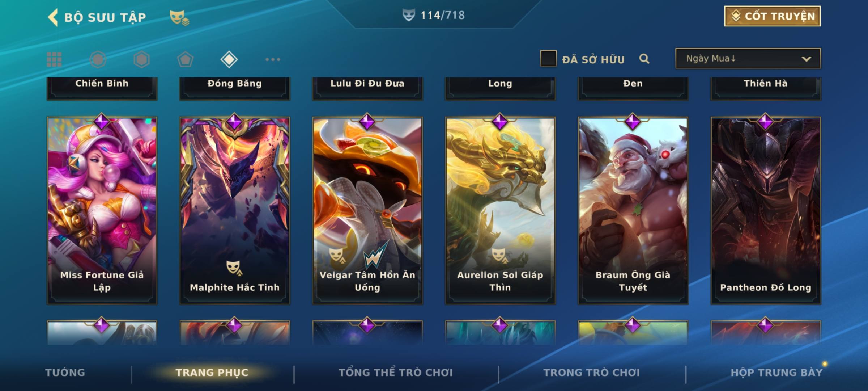Select the all-rarities grid filter icon
The width and height of the screenshot is (868, 391).
(54, 59)
